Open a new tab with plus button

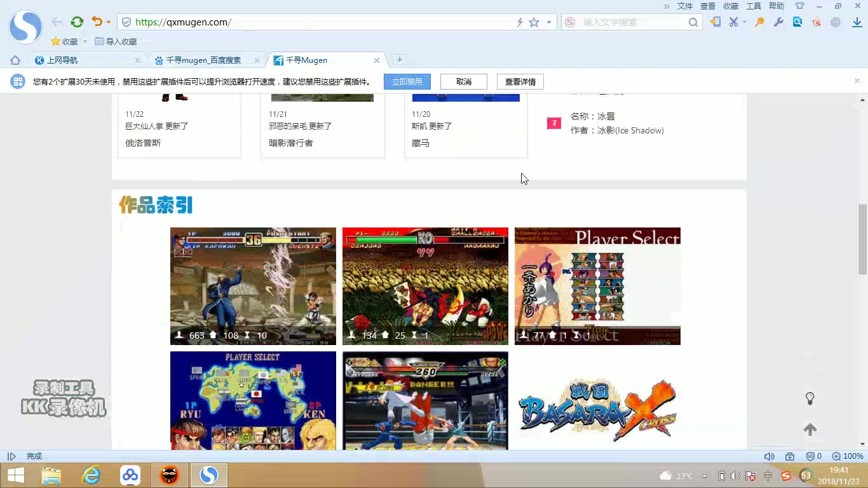(x=399, y=60)
